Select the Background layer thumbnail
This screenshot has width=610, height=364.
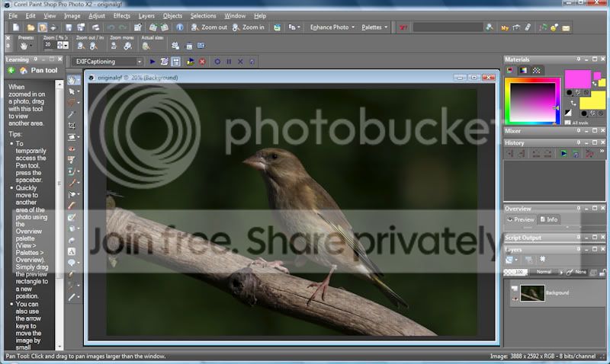[x=531, y=292]
